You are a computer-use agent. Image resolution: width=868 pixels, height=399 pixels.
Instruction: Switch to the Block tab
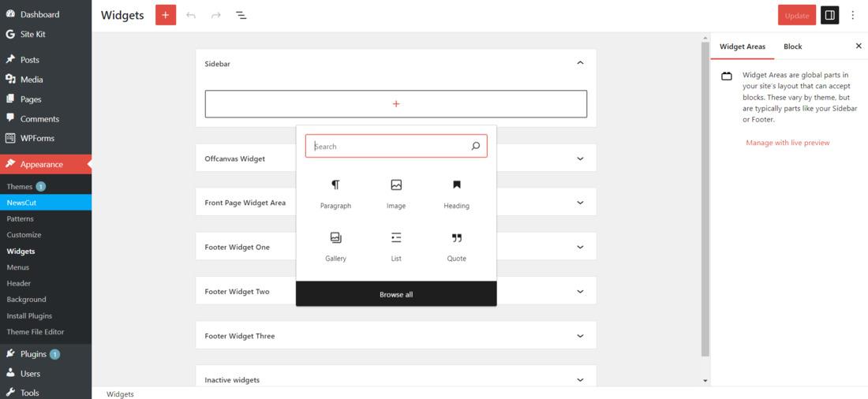(792, 47)
